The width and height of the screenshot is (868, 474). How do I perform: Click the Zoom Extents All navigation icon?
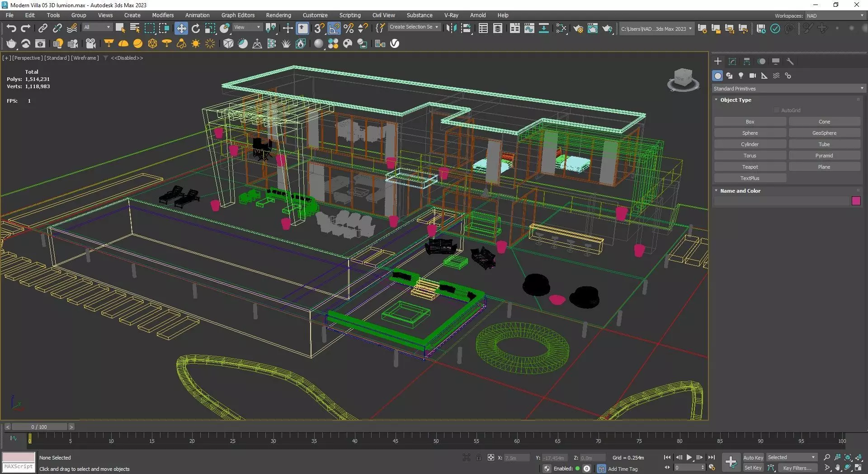[x=859, y=457]
